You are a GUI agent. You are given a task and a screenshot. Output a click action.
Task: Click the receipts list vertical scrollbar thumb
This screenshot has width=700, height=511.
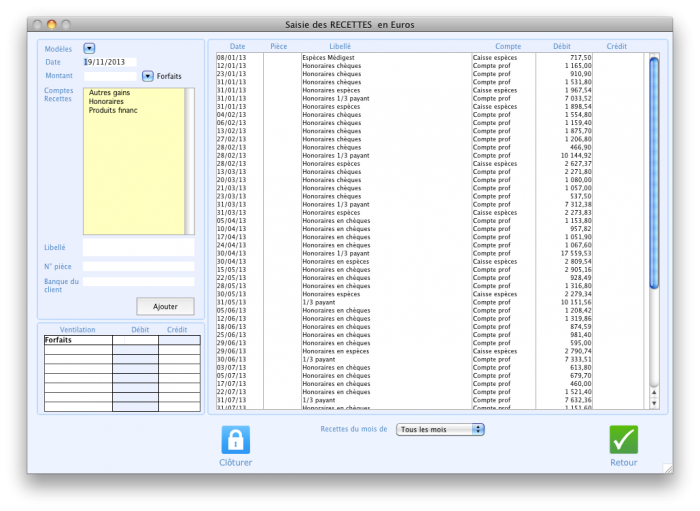click(x=654, y=173)
